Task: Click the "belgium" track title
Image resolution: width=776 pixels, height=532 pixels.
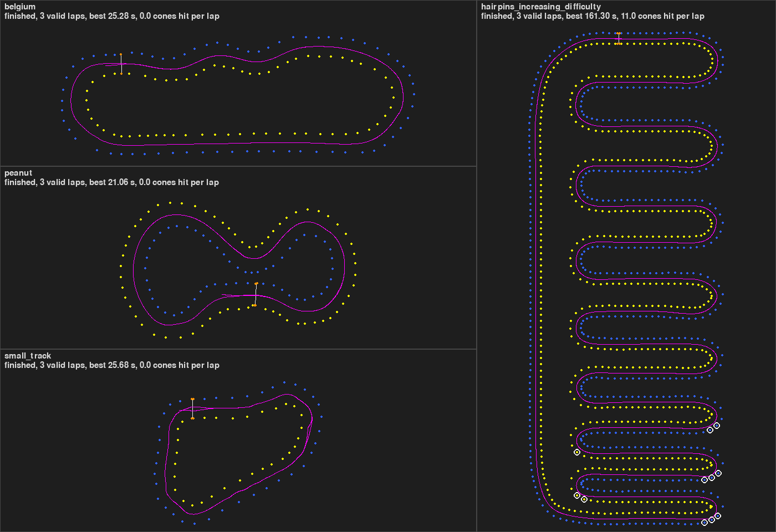Action: tap(20, 7)
